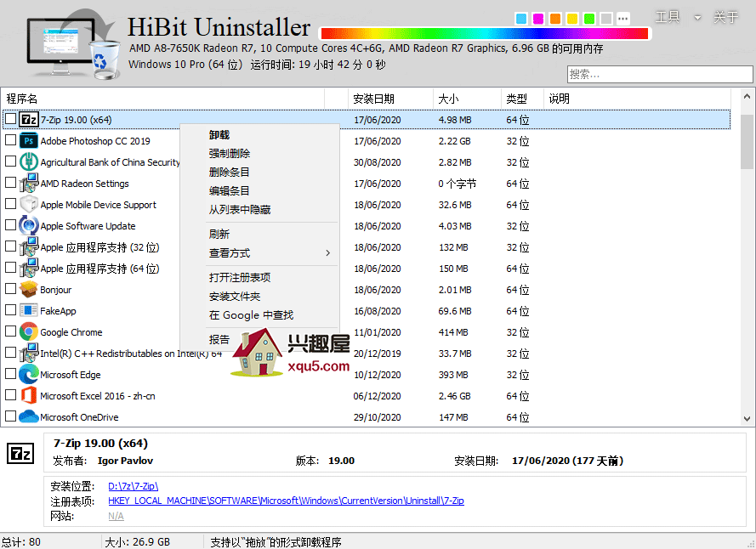This screenshot has width=756, height=549.
Task: Click the large 7z icon in details panel
Action: [20, 454]
